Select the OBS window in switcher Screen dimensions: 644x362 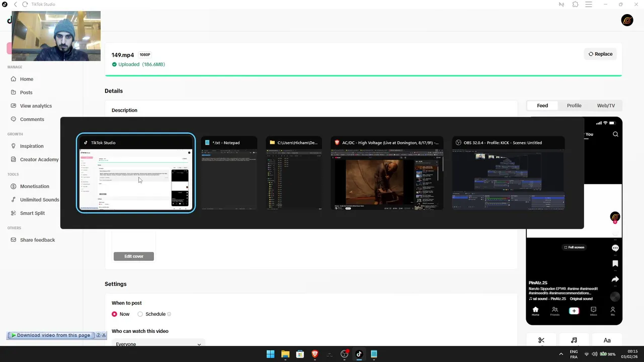[x=508, y=173]
